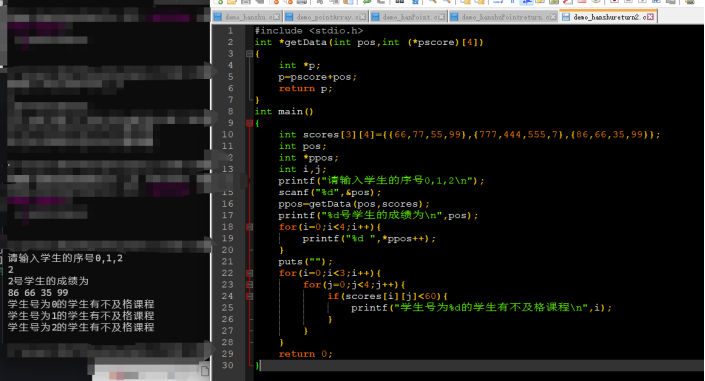Click the getData function declaration line
Image resolution: width=705 pixels, height=381 pixels.
(x=369, y=42)
